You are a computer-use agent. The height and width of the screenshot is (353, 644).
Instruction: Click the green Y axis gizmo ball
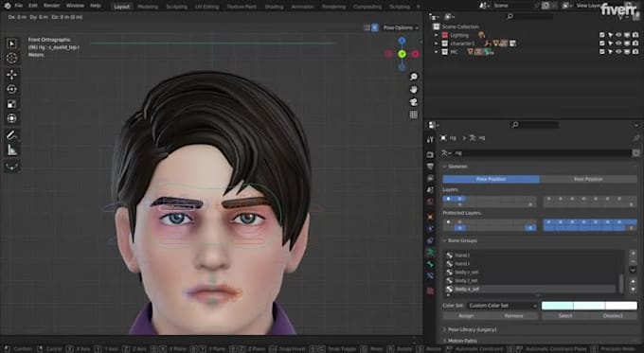coord(402,54)
